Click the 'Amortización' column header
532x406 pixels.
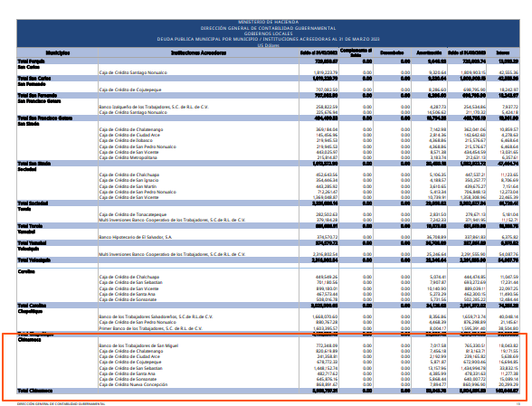(429, 53)
